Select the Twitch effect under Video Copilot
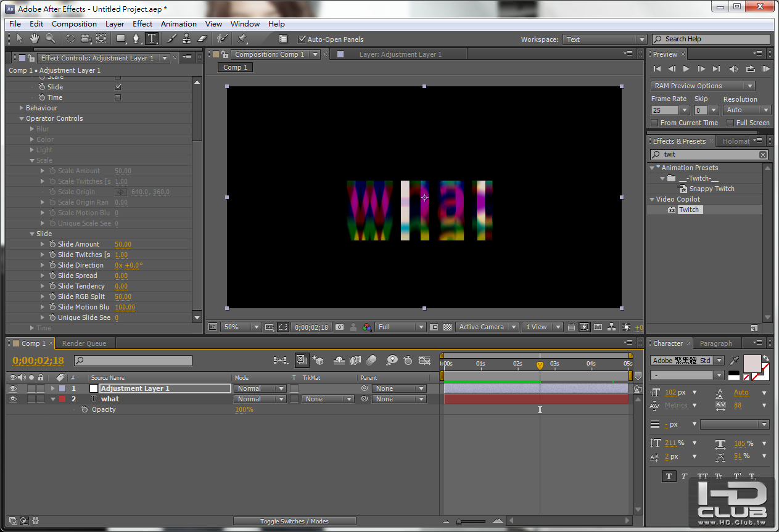 pos(689,210)
